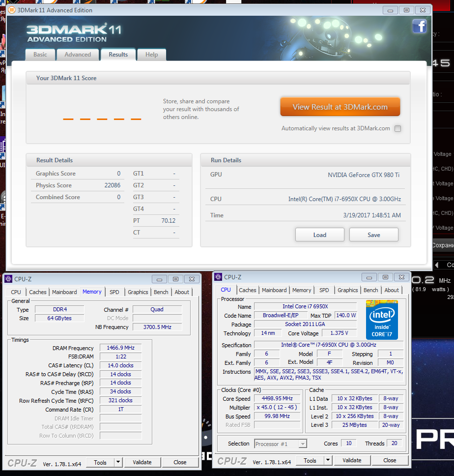Click the Multiplier value x 45.0
Viewport: 454px width, 476px height.
coord(277,407)
